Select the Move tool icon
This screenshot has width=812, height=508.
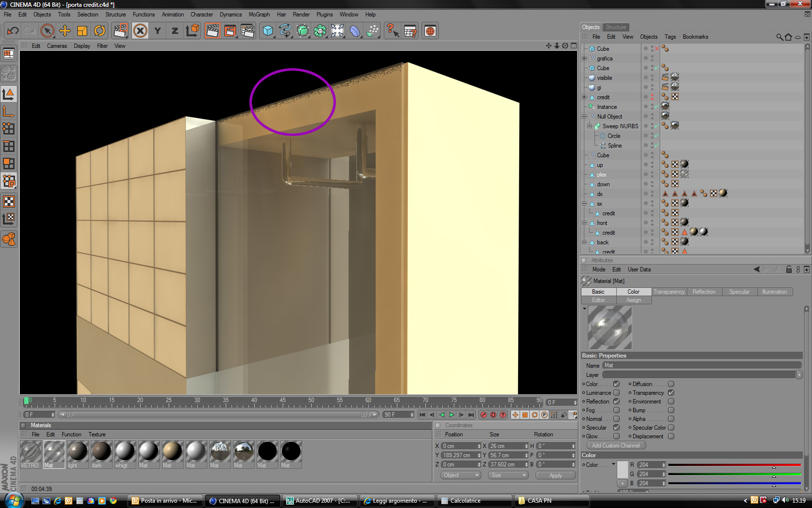click(65, 31)
